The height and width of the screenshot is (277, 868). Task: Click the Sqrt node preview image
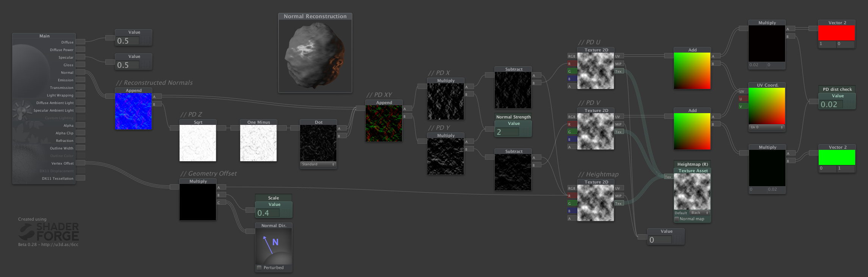pos(198,143)
